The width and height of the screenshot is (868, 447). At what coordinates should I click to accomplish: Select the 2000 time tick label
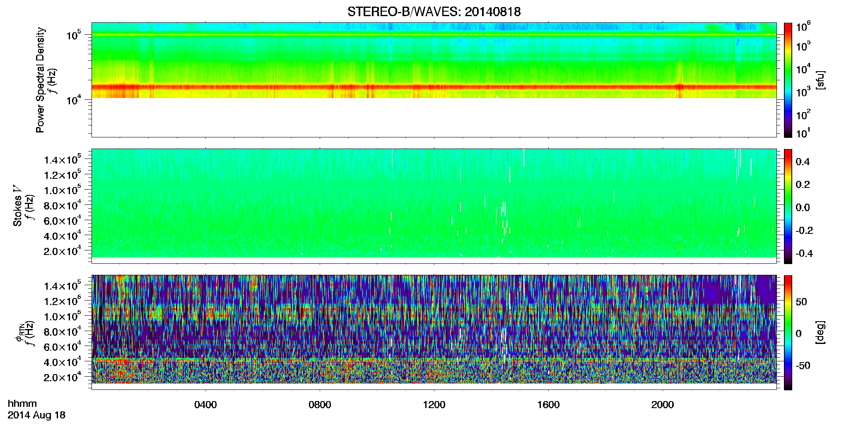tap(663, 405)
